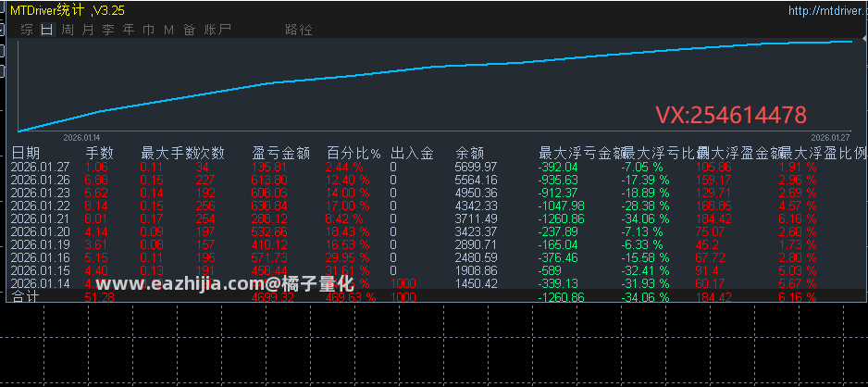
Task: Open the 周 weekly statistics tab
Action: point(68,30)
